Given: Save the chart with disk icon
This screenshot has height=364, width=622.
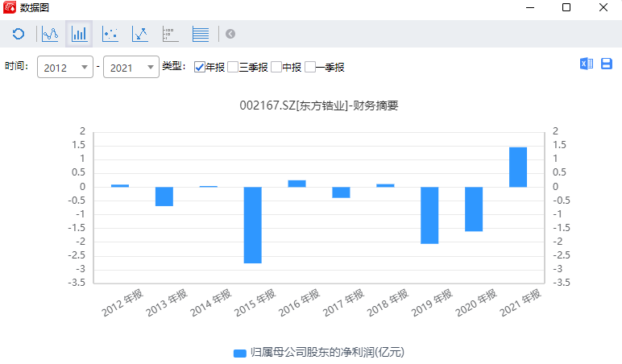Looking at the screenshot, I should 607,64.
